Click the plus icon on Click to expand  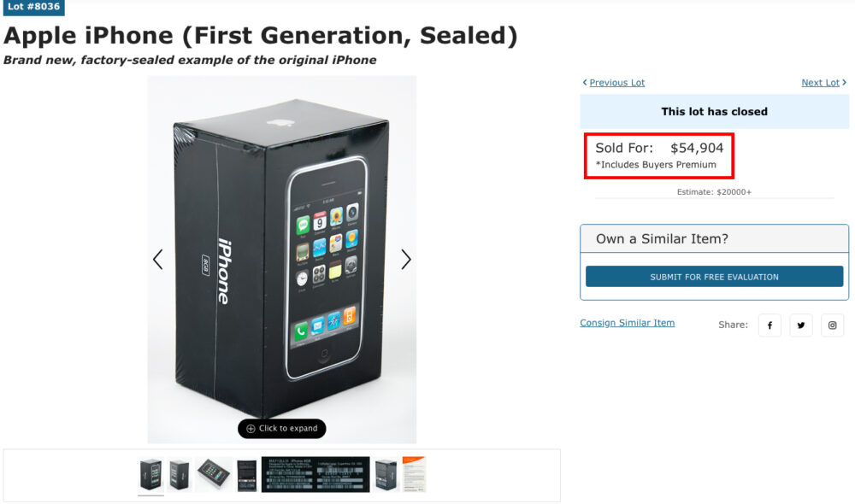(x=249, y=429)
